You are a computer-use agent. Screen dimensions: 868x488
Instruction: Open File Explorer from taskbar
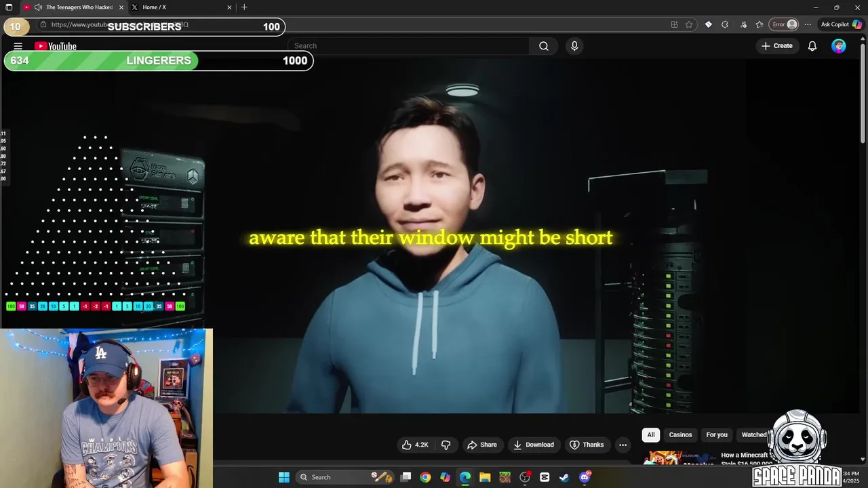pyautogui.click(x=485, y=477)
